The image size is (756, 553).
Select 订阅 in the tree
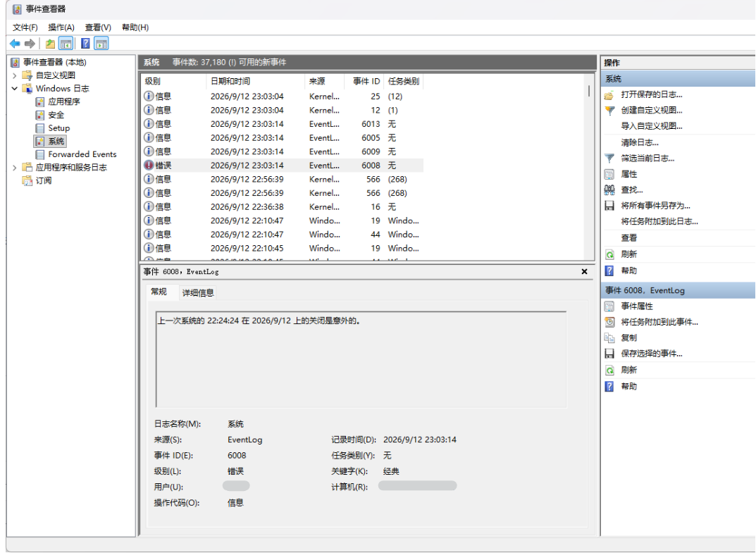(44, 181)
